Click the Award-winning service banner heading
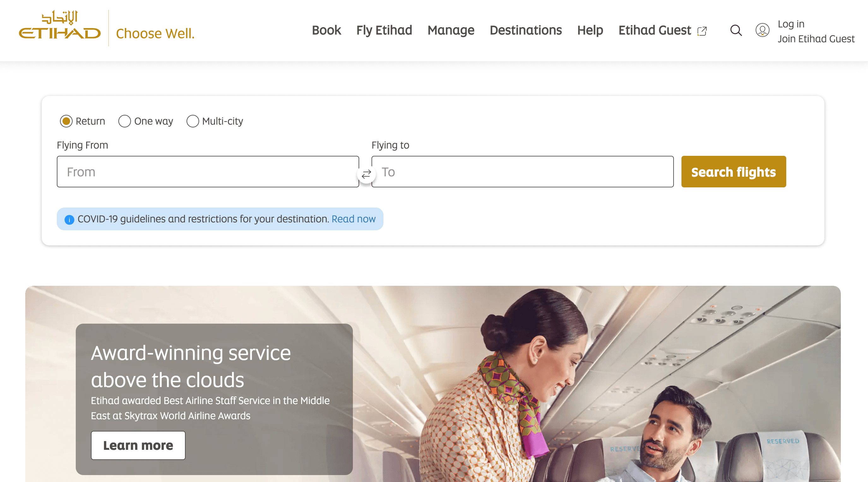Screen dimensions: 868x482 coord(191,366)
